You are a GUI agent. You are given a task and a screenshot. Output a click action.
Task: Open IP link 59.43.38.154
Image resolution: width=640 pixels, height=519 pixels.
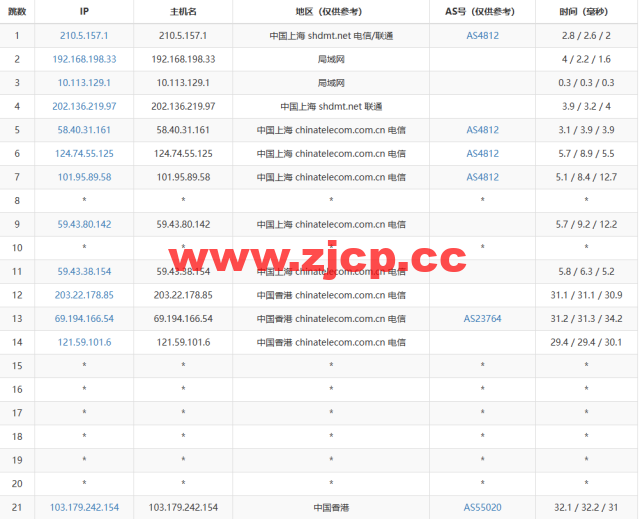(x=84, y=271)
